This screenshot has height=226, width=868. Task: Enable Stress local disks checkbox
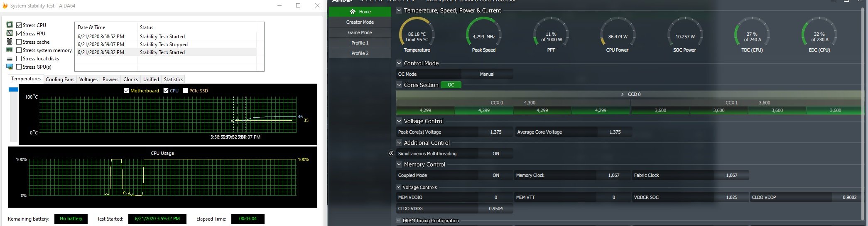pyautogui.click(x=19, y=58)
